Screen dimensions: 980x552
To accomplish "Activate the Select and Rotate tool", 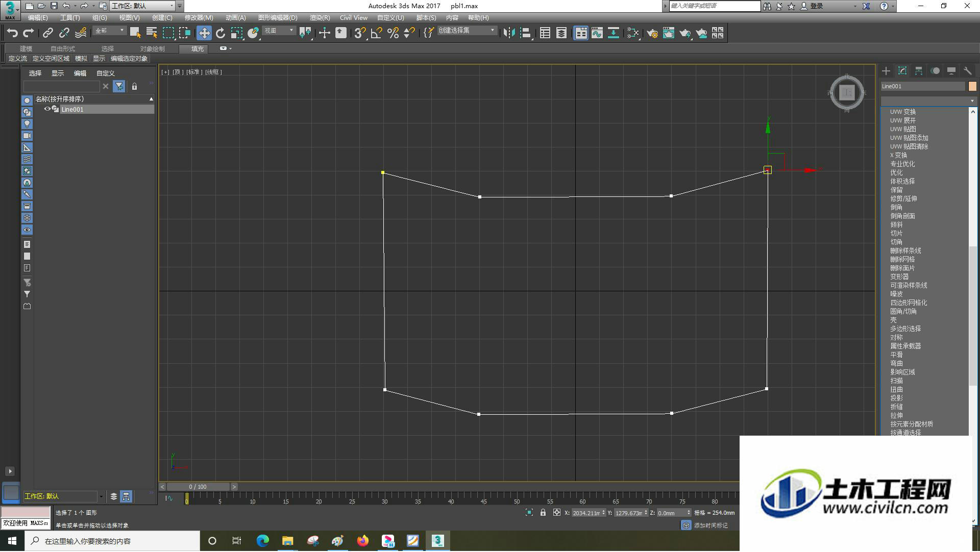I will pyautogui.click(x=220, y=33).
